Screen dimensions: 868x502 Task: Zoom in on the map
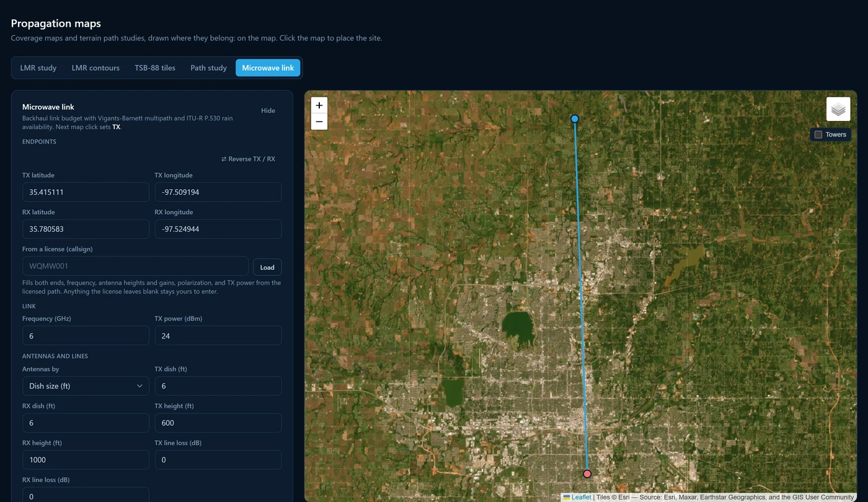(319, 105)
